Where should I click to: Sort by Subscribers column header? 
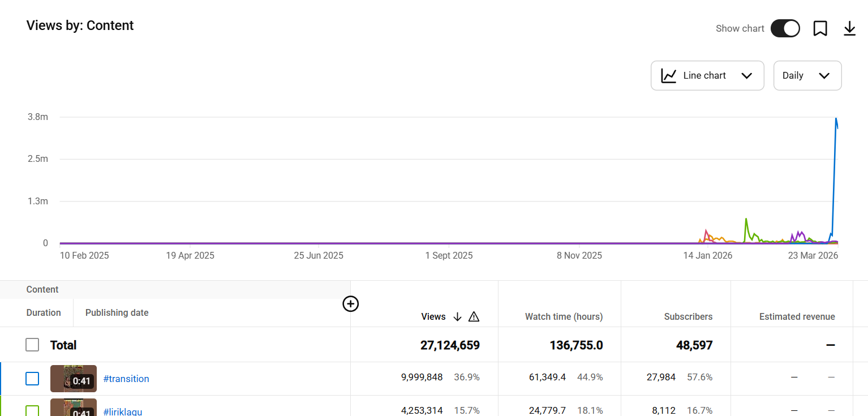[688, 317]
